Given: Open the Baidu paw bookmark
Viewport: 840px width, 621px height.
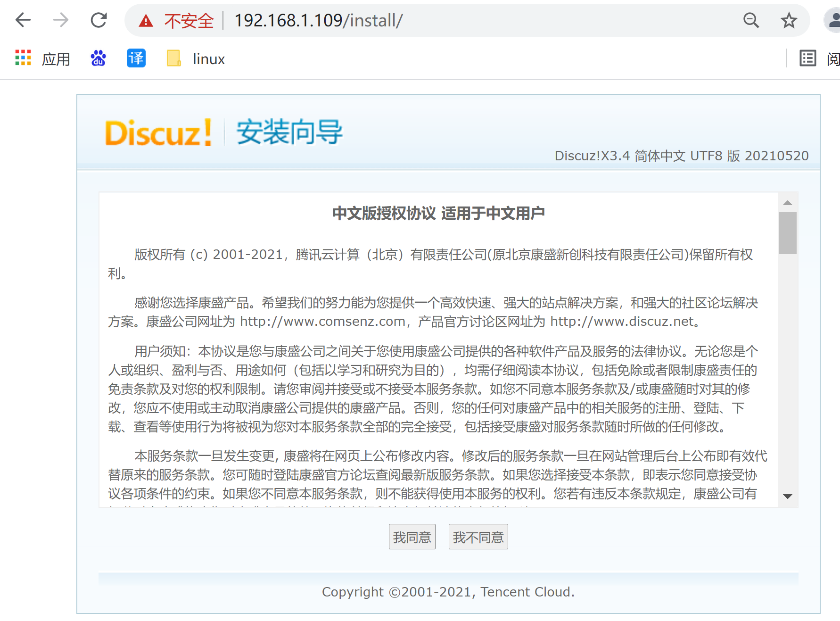Looking at the screenshot, I should tap(98, 58).
